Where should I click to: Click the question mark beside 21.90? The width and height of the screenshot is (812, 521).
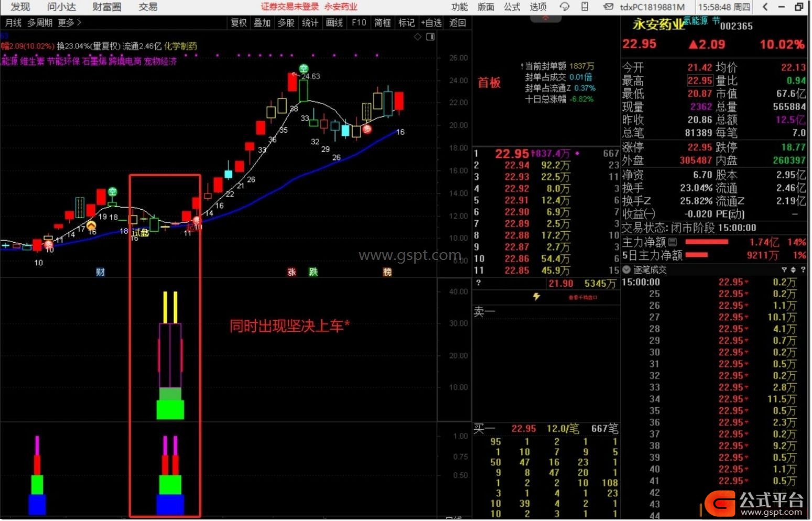tap(478, 283)
